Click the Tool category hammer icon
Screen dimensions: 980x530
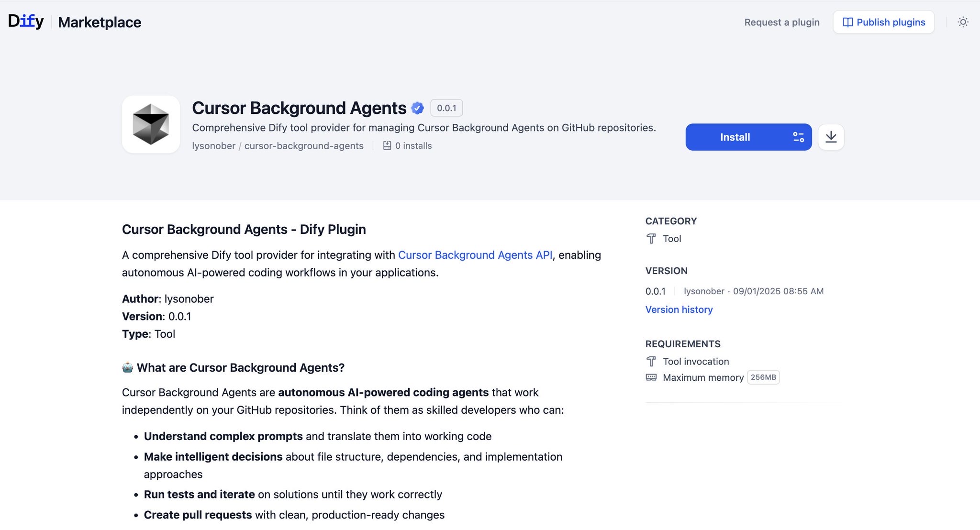[651, 239]
